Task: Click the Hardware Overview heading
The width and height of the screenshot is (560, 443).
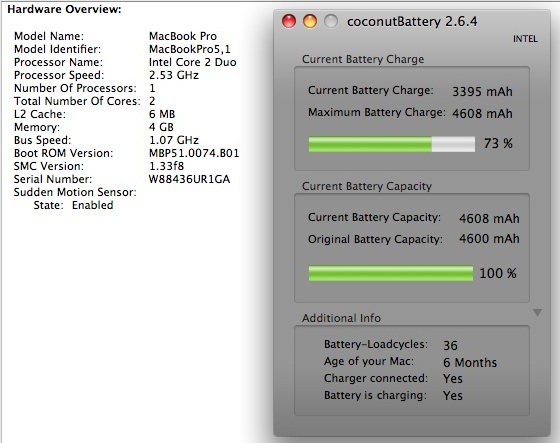Action: tap(64, 9)
